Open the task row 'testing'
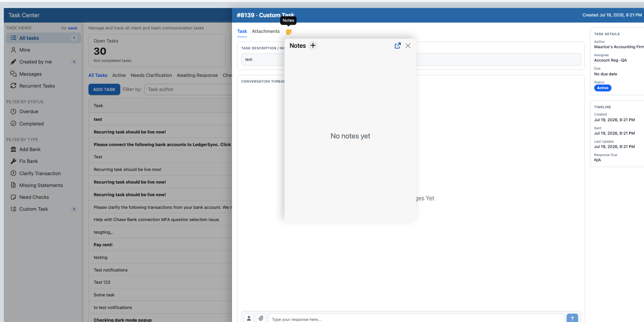This screenshot has height=322, width=644. tap(160, 257)
